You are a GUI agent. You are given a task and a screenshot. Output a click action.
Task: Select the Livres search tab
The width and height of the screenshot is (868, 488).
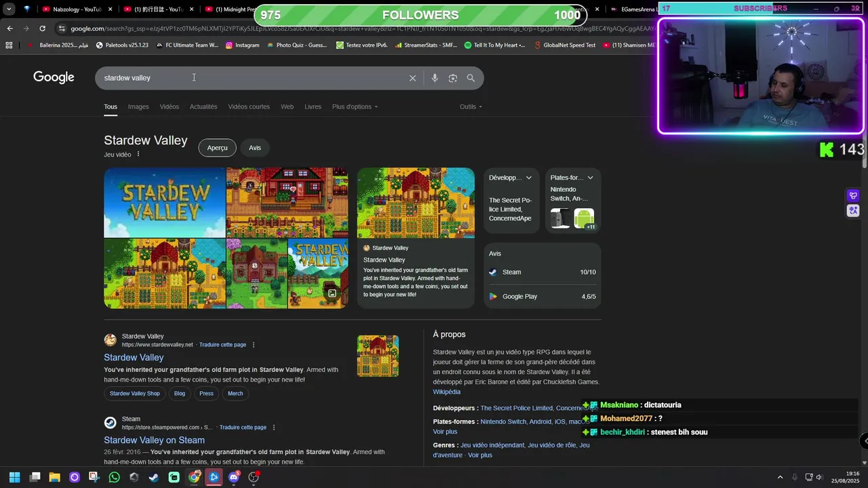pos(313,106)
